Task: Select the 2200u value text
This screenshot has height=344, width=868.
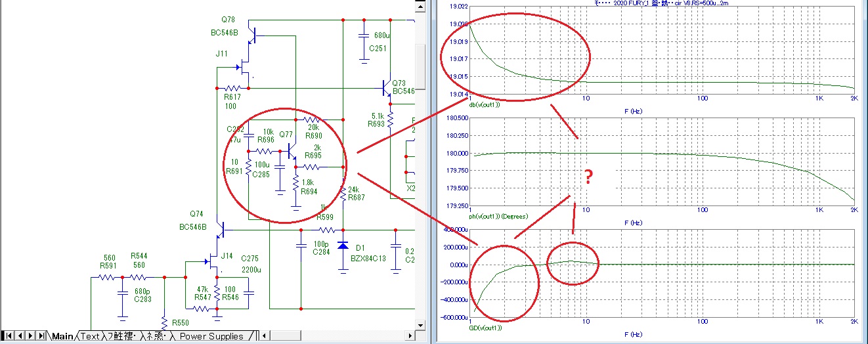Action: [x=251, y=269]
